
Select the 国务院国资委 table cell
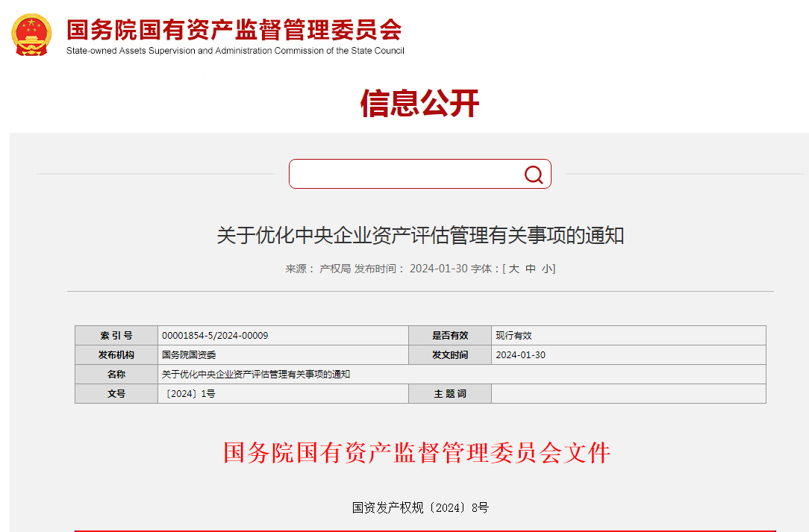coord(284,355)
